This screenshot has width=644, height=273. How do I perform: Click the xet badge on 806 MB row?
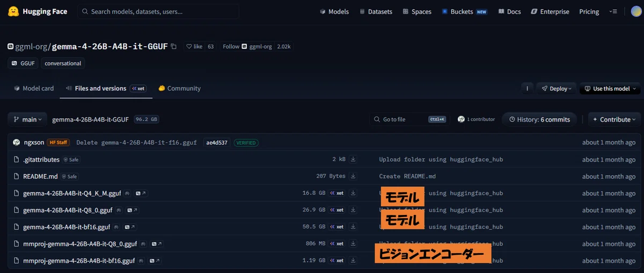coord(337,244)
